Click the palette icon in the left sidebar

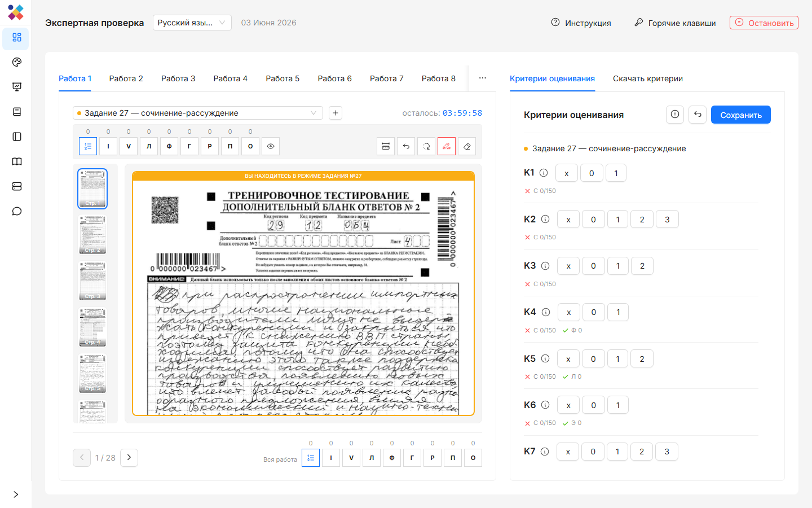17,62
